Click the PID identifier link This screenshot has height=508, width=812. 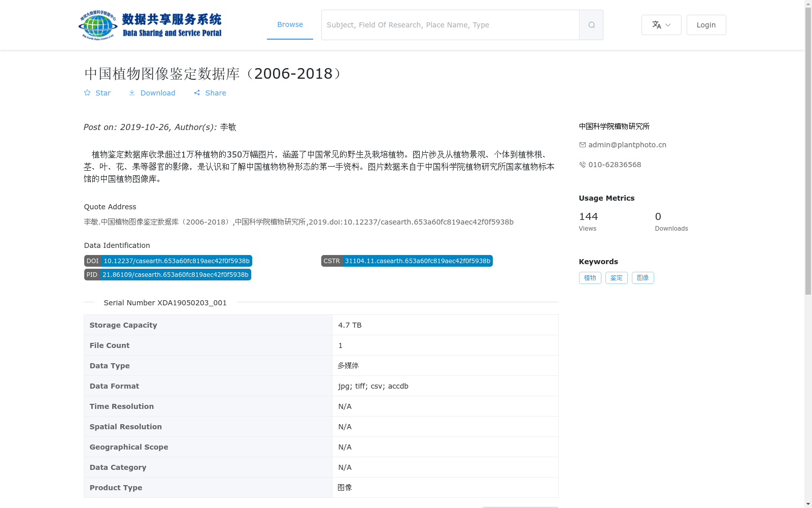167,274
